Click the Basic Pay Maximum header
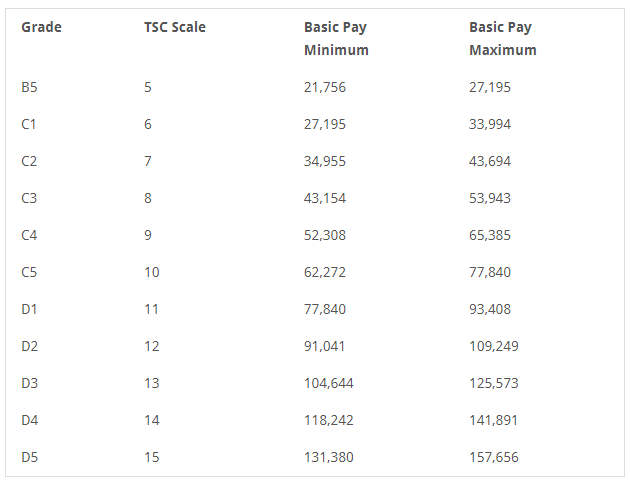Screen dimensions: 630x481 pyautogui.click(x=502, y=38)
